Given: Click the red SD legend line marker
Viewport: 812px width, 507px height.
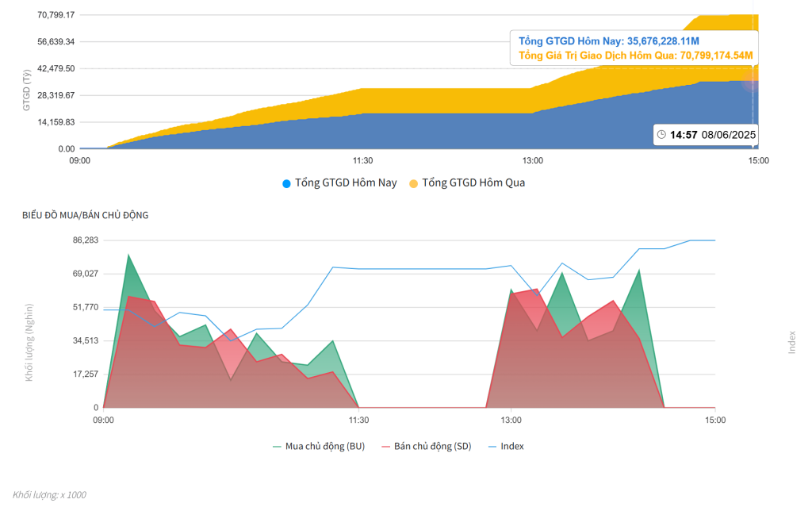Looking at the screenshot, I should (386, 447).
